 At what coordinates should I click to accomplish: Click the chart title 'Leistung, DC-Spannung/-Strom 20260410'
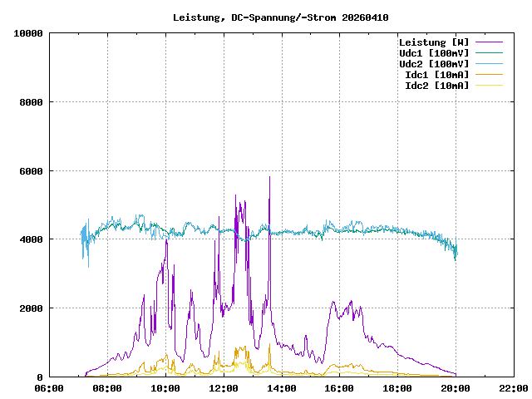click(280, 17)
